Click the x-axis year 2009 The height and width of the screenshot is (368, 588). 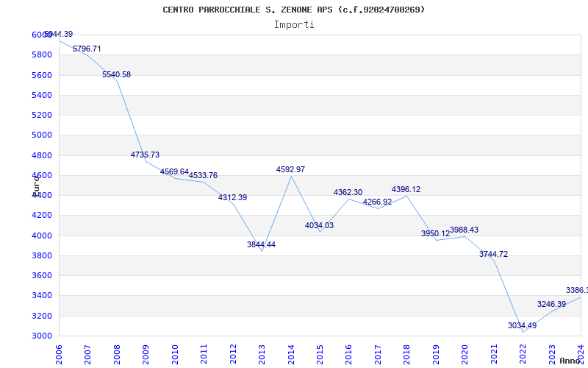pos(146,355)
